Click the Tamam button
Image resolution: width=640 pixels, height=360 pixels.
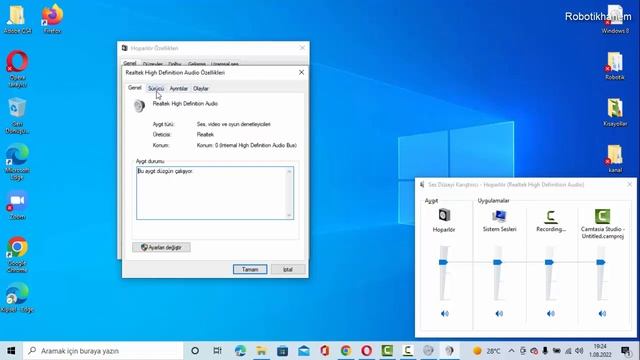coord(250,269)
